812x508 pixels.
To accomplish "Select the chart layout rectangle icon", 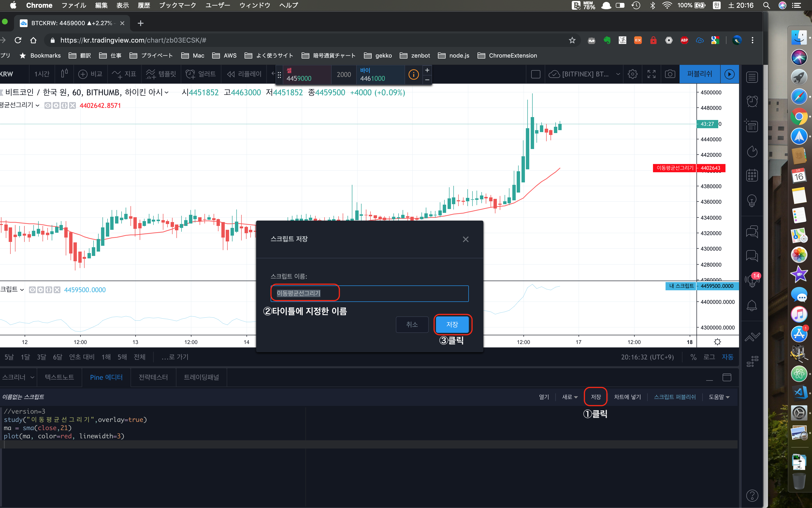I will tap(536, 74).
